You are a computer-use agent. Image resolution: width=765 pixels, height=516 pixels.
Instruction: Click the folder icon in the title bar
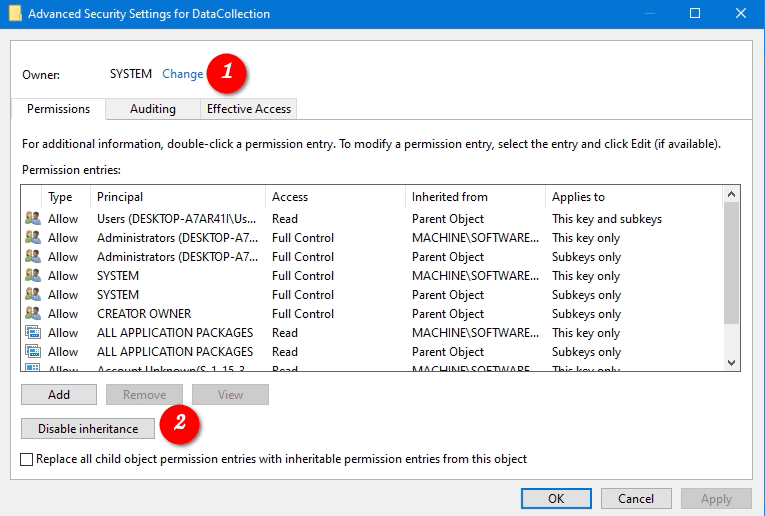[15, 13]
